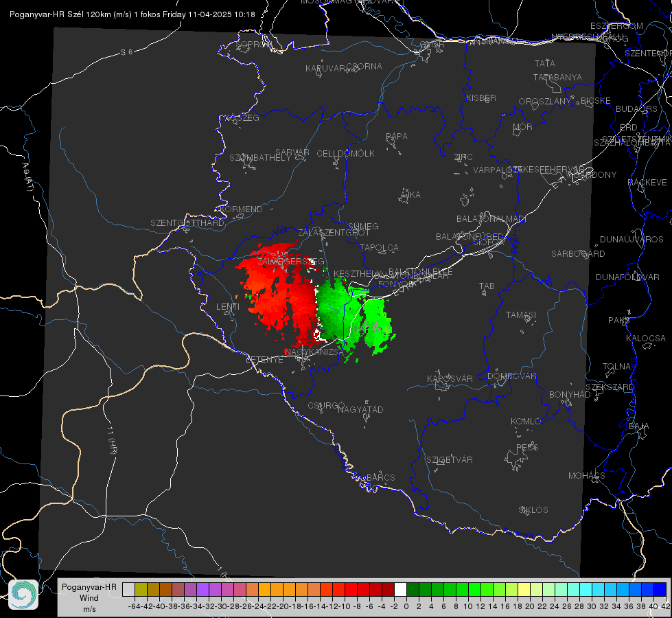Pick the grey swatch at legend's left end
The width and height of the screenshot is (672, 618).
click(x=128, y=589)
